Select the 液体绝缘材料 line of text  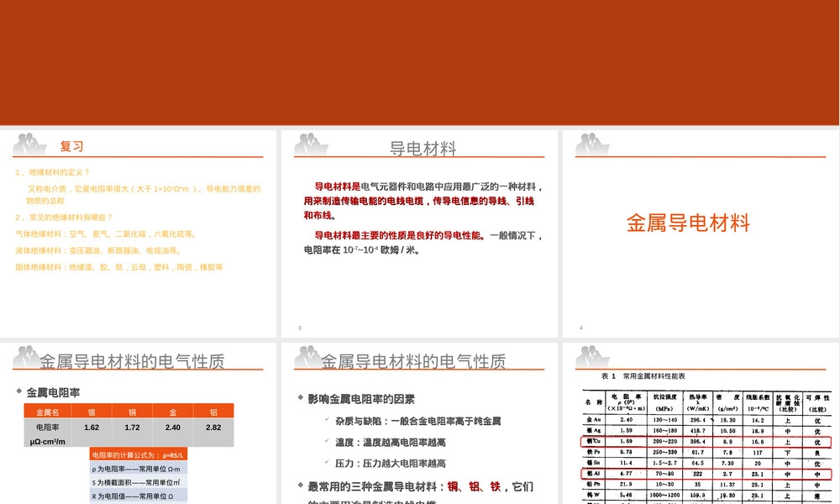coord(100,250)
